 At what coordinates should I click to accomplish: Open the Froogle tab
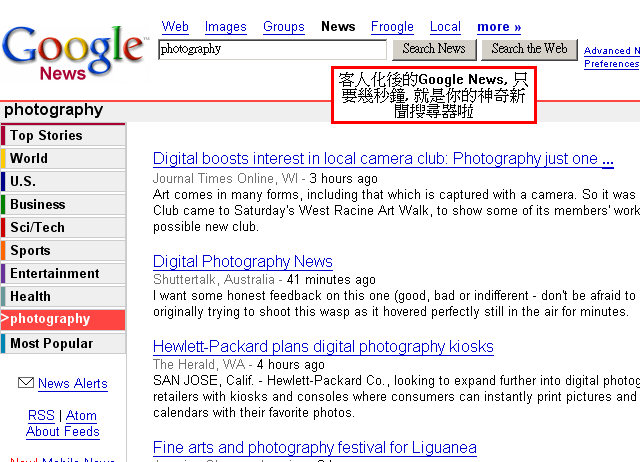[392, 27]
